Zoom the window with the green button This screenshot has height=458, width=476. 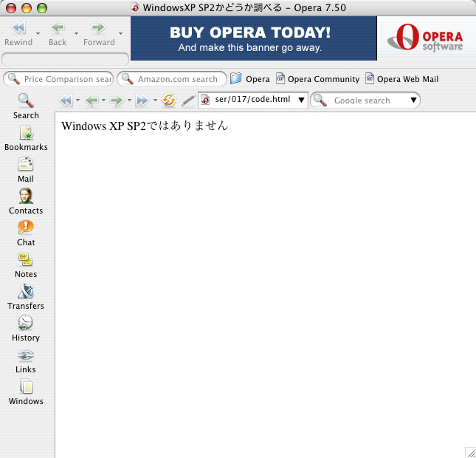click(42, 8)
